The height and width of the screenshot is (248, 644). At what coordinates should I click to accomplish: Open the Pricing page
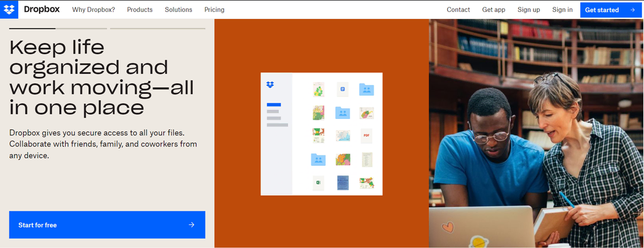point(214,9)
